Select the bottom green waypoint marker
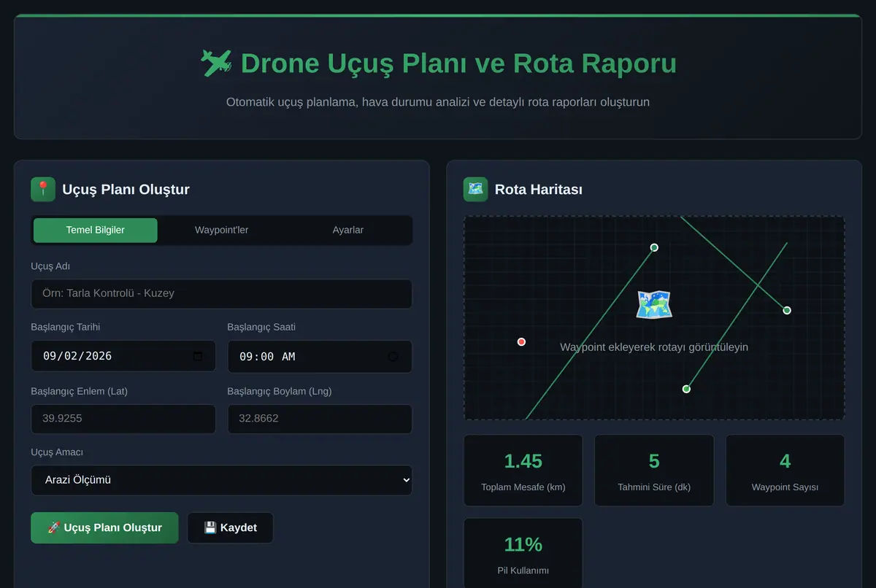 click(686, 389)
